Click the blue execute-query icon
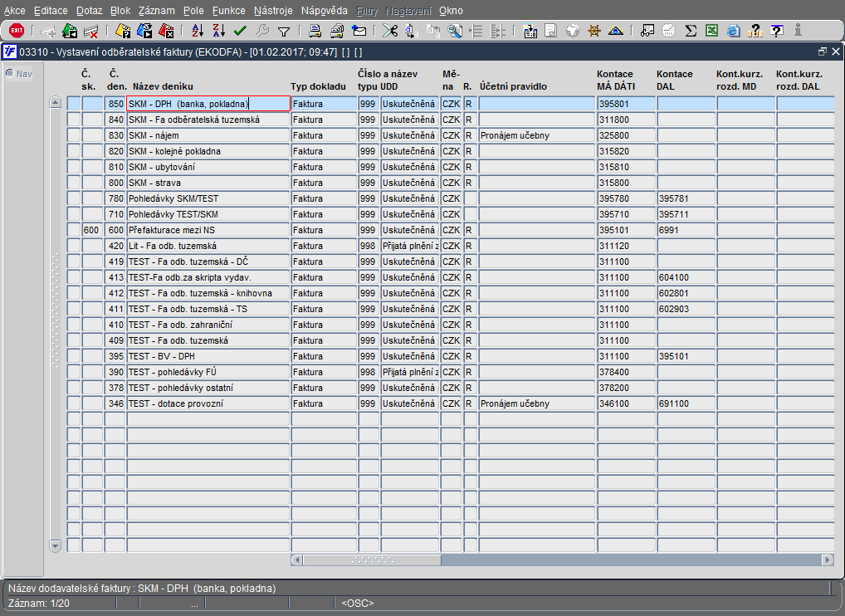 [x=144, y=32]
